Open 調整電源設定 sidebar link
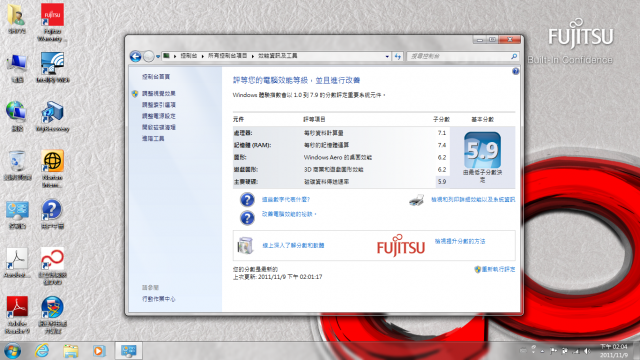Screen dimensions: 640x360 tap(159, 116)
